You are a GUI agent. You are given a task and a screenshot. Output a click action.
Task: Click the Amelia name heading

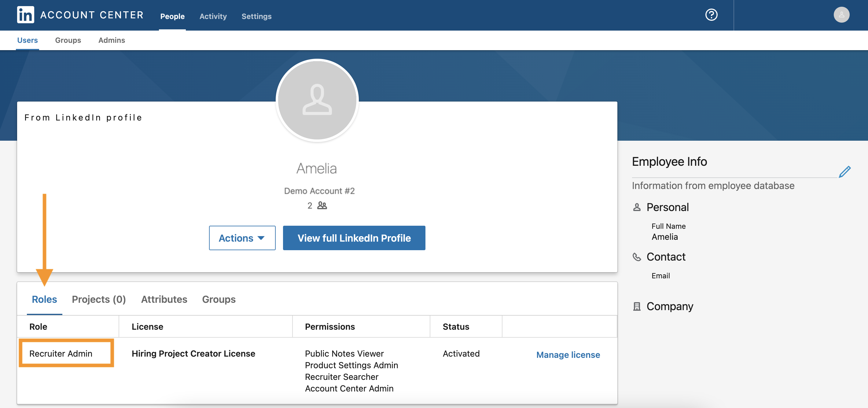pos(317,168)
